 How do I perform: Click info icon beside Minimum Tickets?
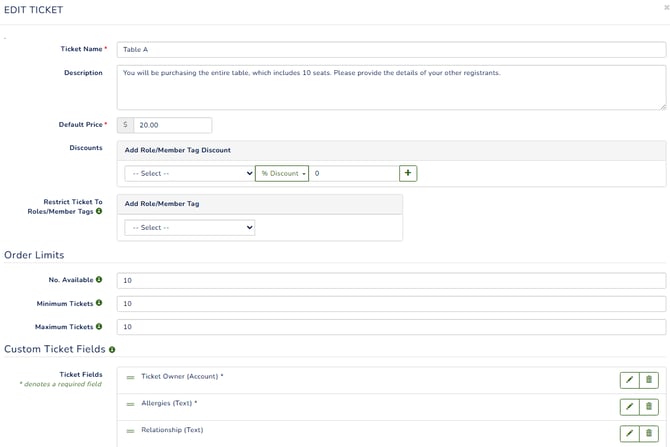[99, 303]
